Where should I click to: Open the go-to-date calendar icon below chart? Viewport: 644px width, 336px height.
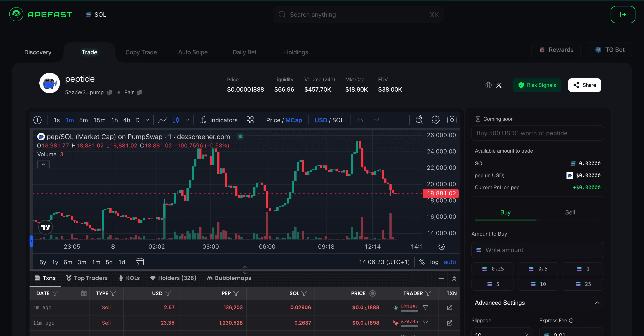click(x=140, y=262)
